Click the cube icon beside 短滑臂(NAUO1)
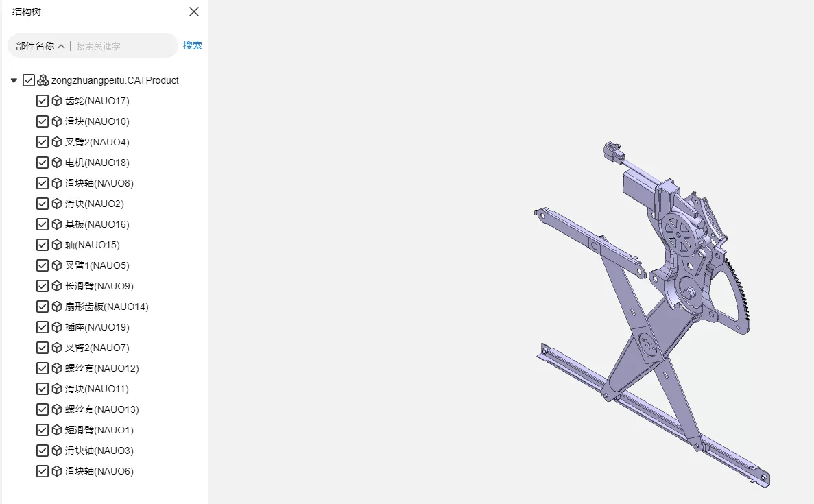Viewport: 814px width, 504px height. 57,430
